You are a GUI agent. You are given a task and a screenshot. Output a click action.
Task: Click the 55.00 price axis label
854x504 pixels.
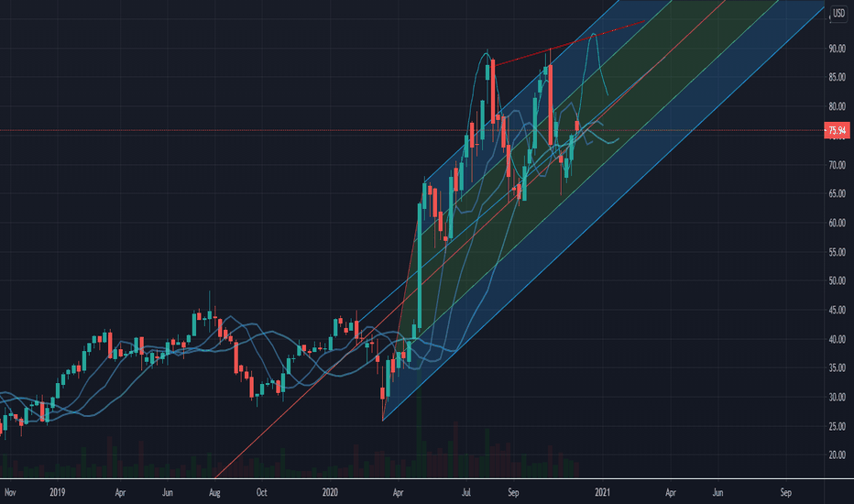click(x=837, y=252)
